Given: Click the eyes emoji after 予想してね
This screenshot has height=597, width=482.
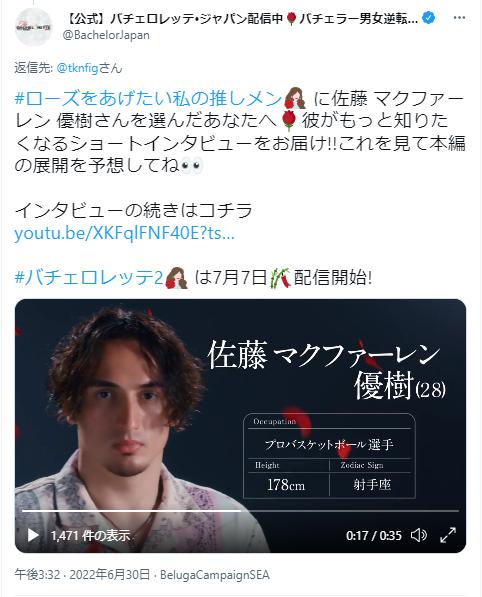Looking at the screenshot, I should pyautogui.click(x=192, y=166).
